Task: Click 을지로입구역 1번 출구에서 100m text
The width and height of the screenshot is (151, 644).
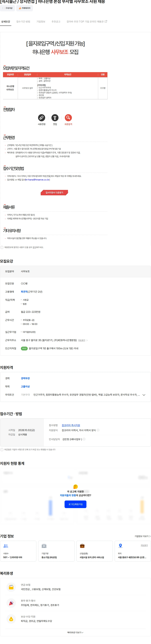Action: tap(53, 348)
